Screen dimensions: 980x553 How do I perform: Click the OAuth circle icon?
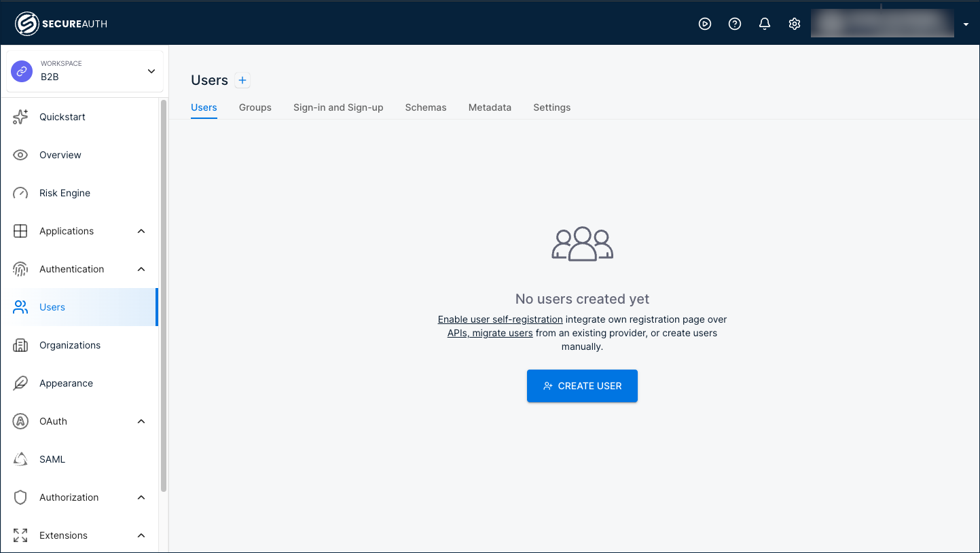click(20, 421)
